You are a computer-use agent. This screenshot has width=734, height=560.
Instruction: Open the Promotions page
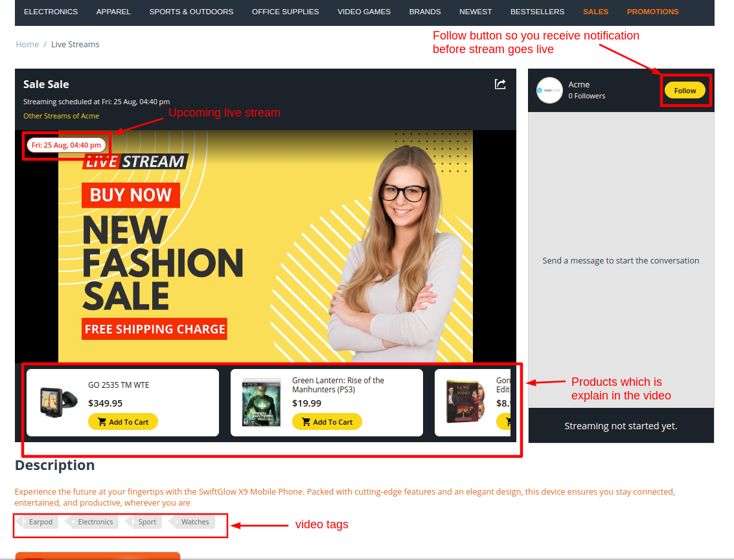(652, 12)
